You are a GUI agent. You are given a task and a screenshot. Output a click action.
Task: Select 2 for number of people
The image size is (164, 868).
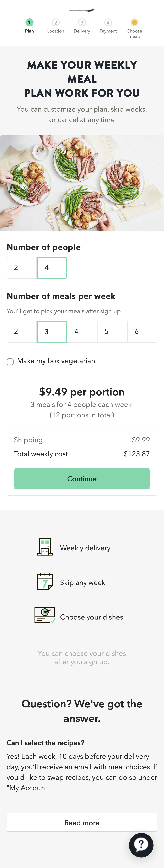pos(22,268)
